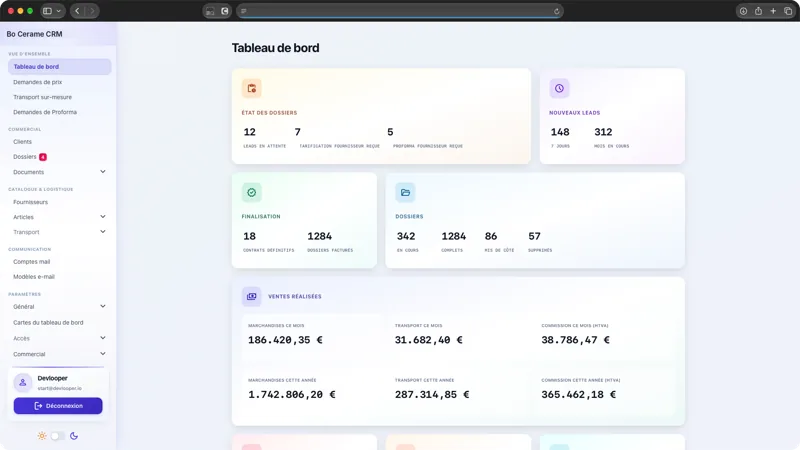Expand the Transport submenu chevron
This screenshot has height=450, width=800.
point(103,232)
